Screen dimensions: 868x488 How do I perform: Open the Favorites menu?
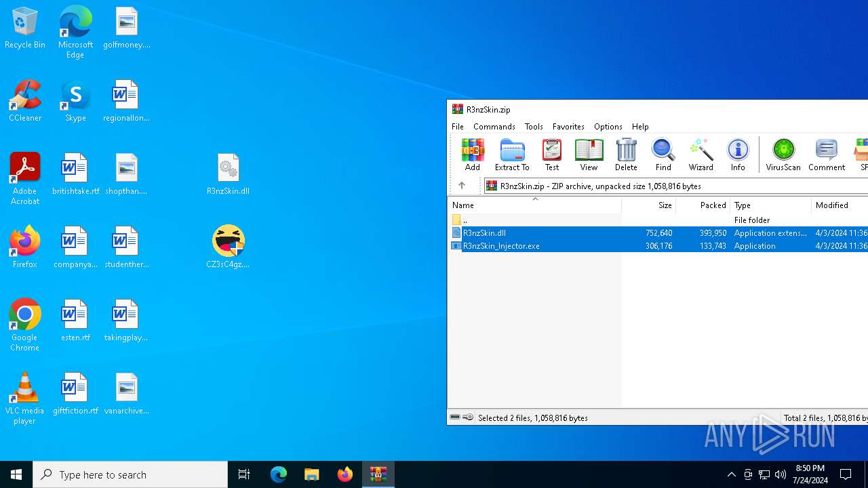point(568,127)
